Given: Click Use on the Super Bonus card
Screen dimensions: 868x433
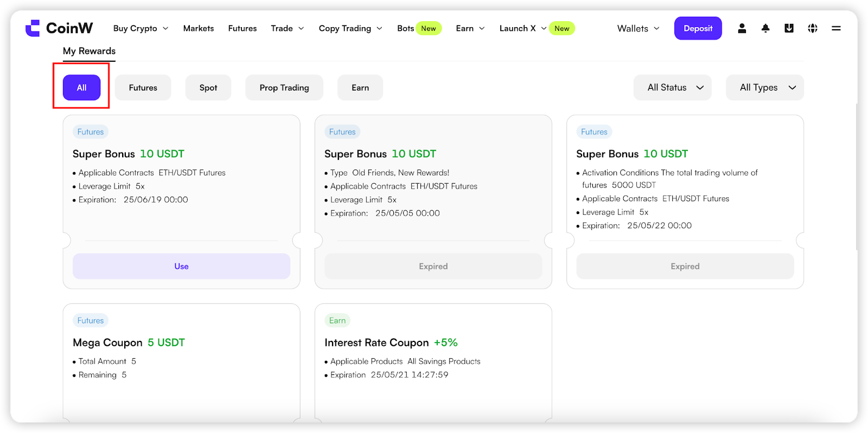Looking at the screenshot, I should coord(182,266).
